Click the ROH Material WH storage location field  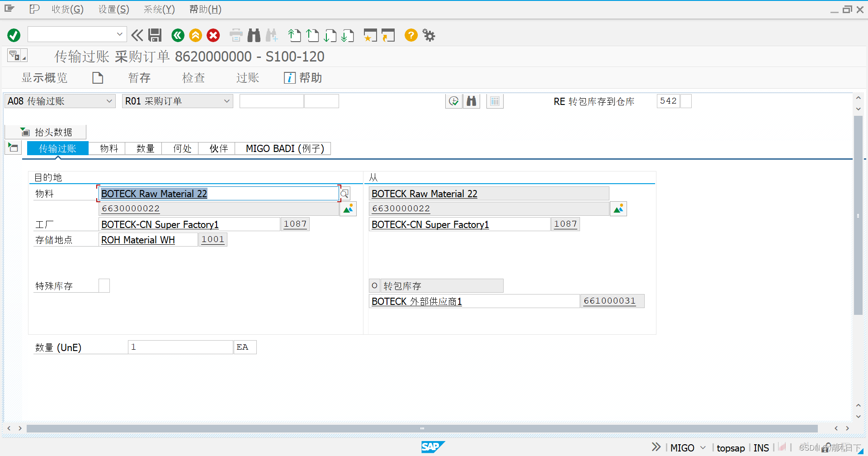point(148,240)
